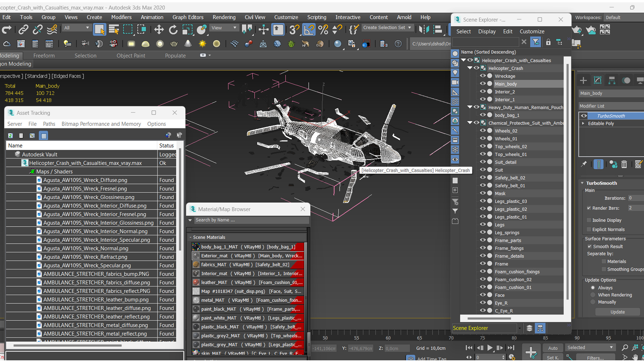Enable Isoline Display checkbox
The width and height of the screenshot is (644, 362).
(x=589, y=220)
